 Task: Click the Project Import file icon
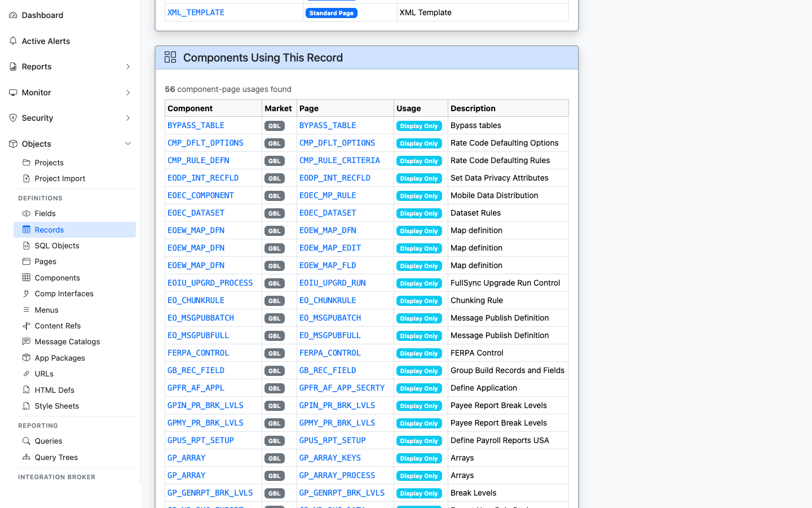[x=27, y=178]
